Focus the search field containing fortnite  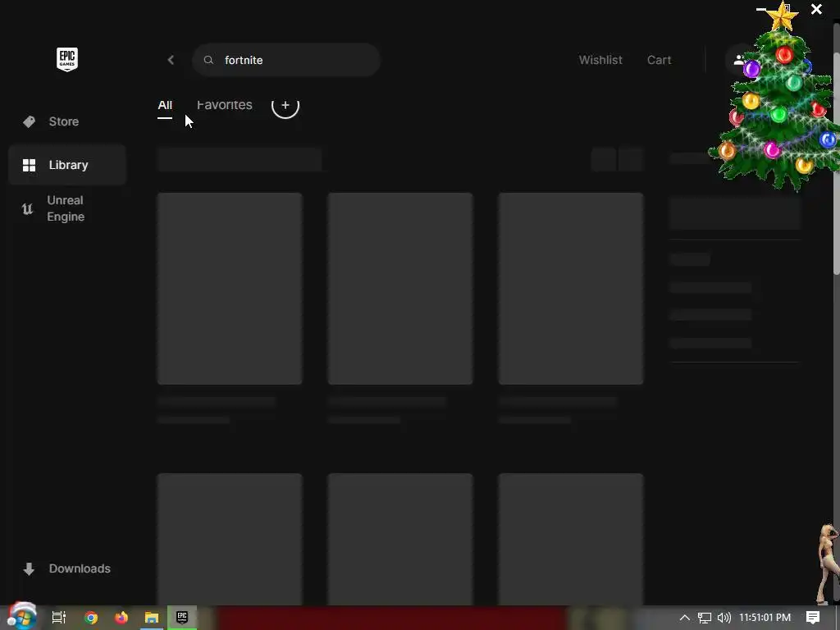coord(286,60)
